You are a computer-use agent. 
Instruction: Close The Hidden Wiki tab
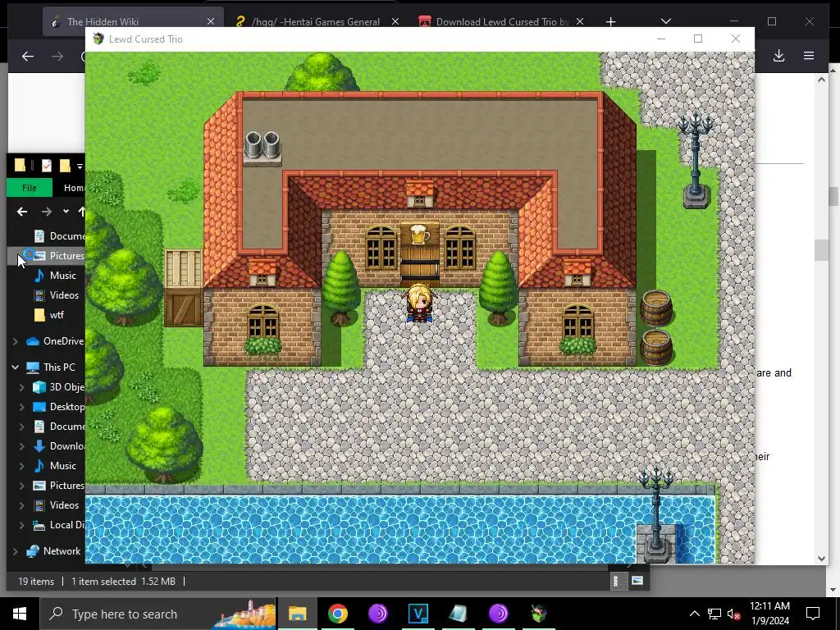(x=211, y=21)
